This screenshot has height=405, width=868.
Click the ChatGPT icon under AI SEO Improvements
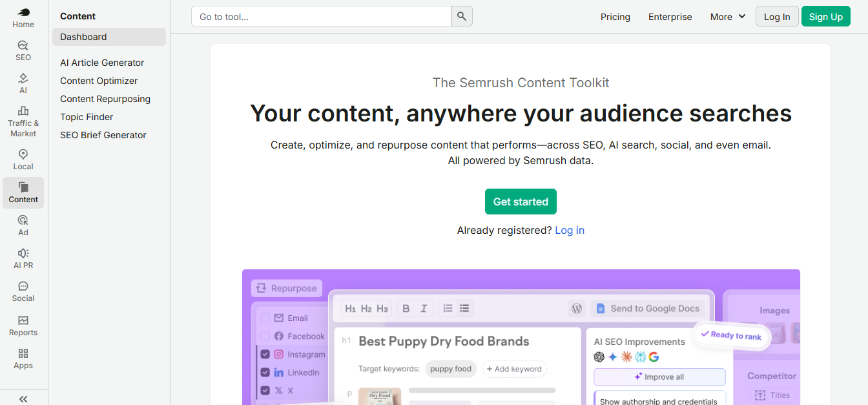pyautogui.click(x=599, y=357)
